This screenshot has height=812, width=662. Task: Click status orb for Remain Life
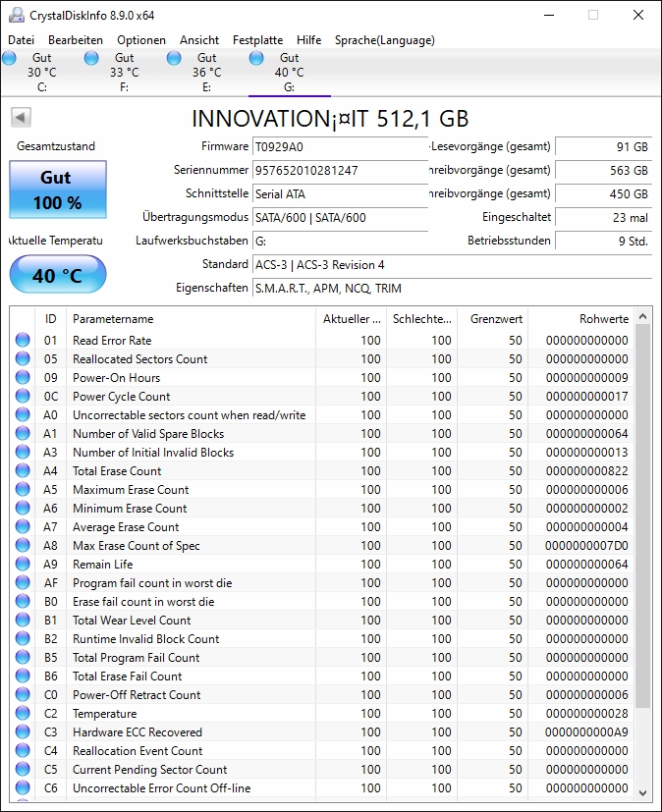tap(23, 564)
